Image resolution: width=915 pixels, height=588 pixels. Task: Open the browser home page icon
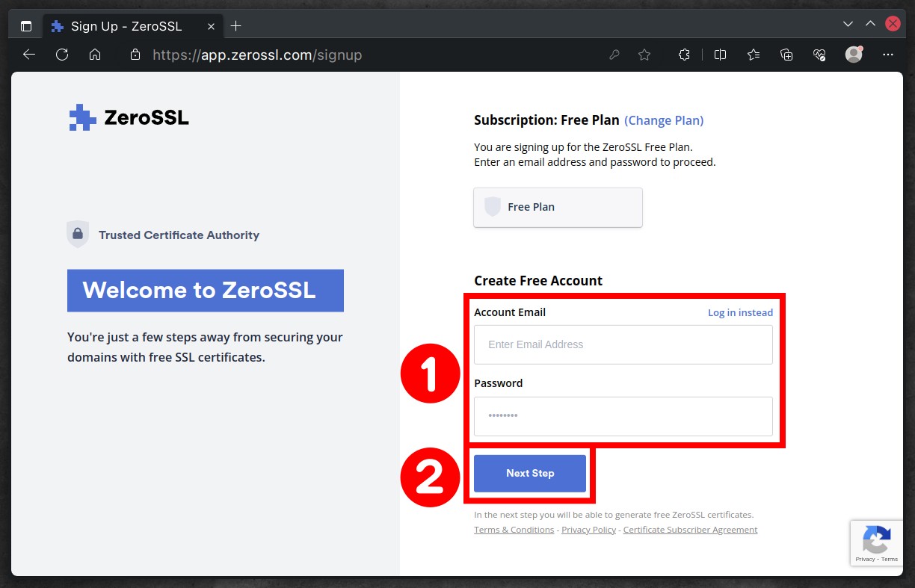pos(95,55)
